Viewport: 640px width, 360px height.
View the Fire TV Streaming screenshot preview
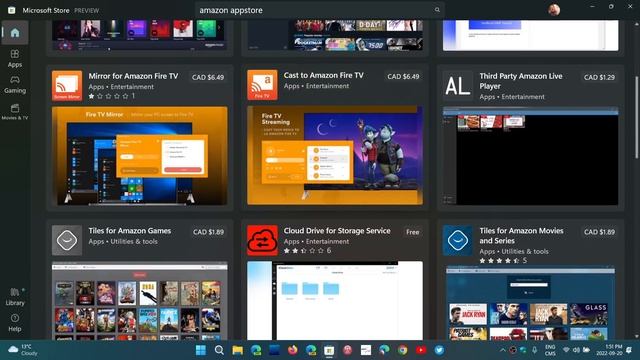tap(335, 155)
